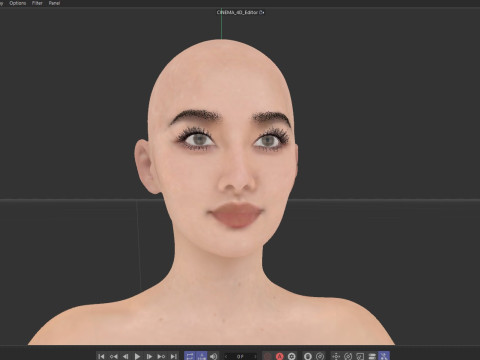Open the Options menu
The height and width of the screenshot is (360, 480).
click(18, 3)
